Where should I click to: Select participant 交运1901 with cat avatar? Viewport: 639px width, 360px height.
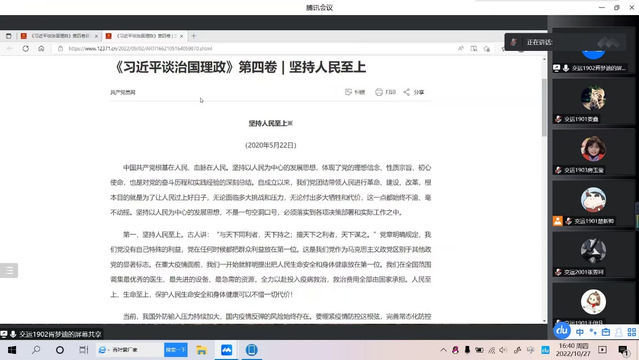593,102
